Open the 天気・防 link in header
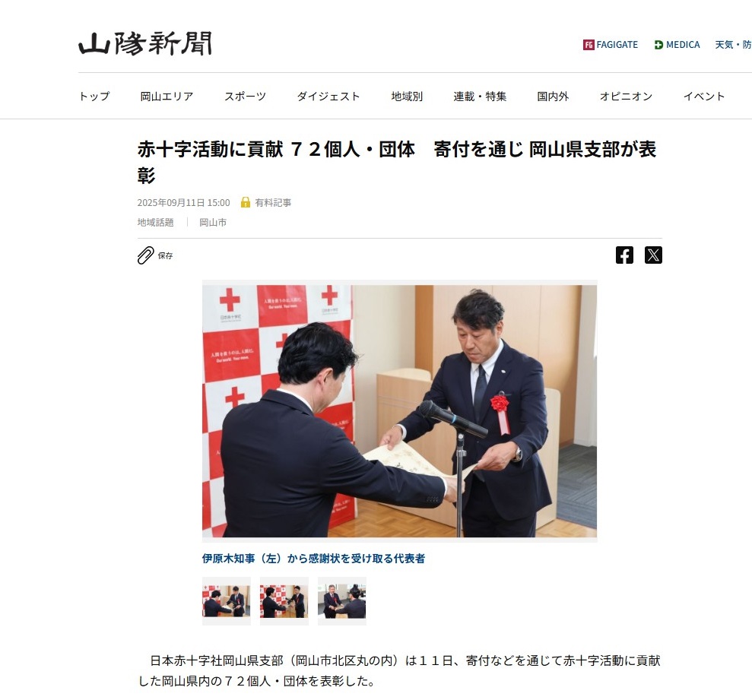752x700 pixels. point(733,45)
